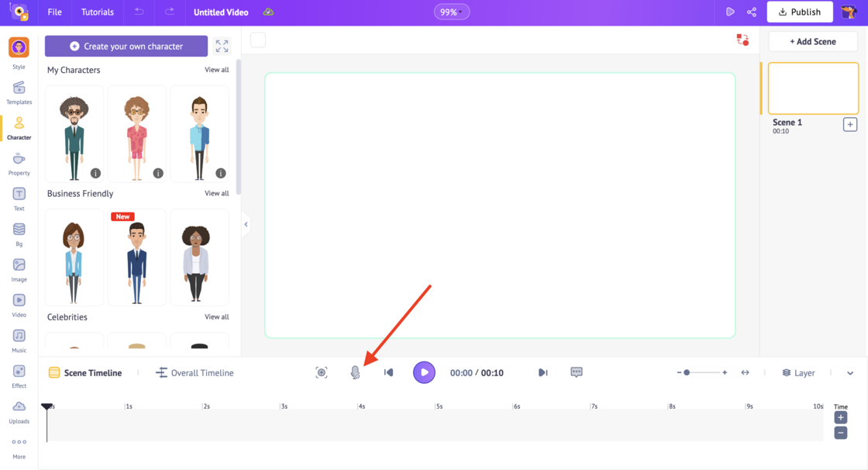The width and height of the screenshot is (868, 470).
Task: Click the subtitles caption icon in timeline
Action: (577, 372)
